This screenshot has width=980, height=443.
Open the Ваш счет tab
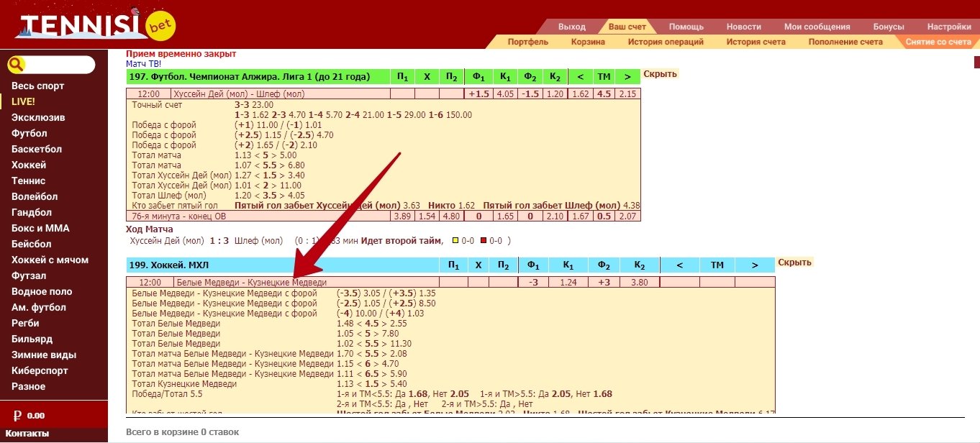pos(627,27)
